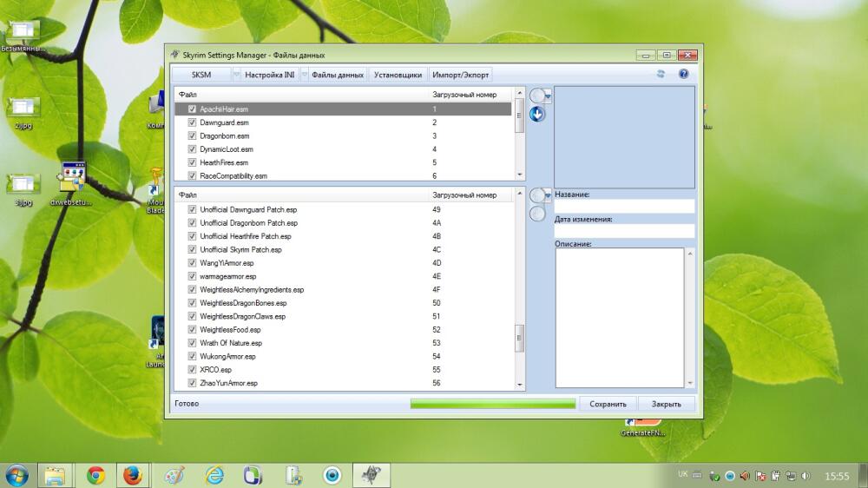Toggle ZhaoYunArmor.esp checkbox

pos(192,383)
